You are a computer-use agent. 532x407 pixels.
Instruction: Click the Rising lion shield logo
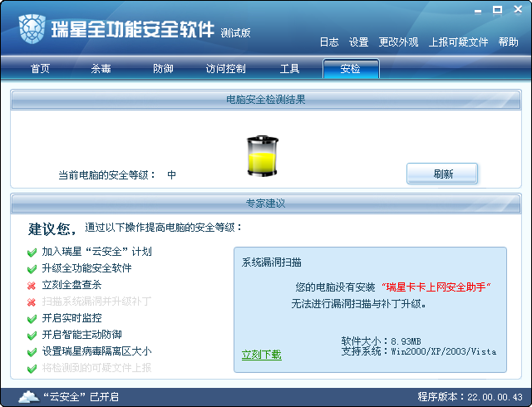pos(32,29)
